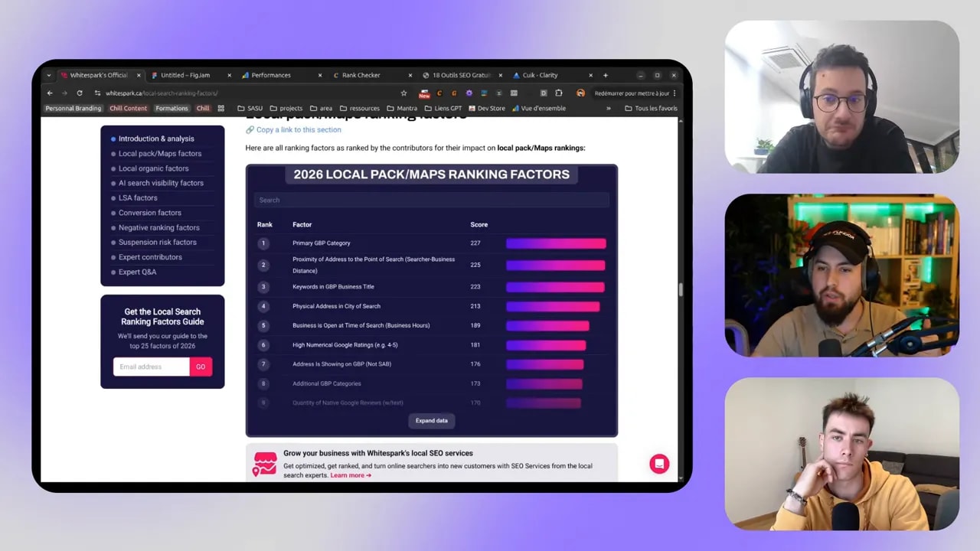
Task: Click the Primary GBP Category score bar
Action: pyautogui.click(x=556, y=243)
